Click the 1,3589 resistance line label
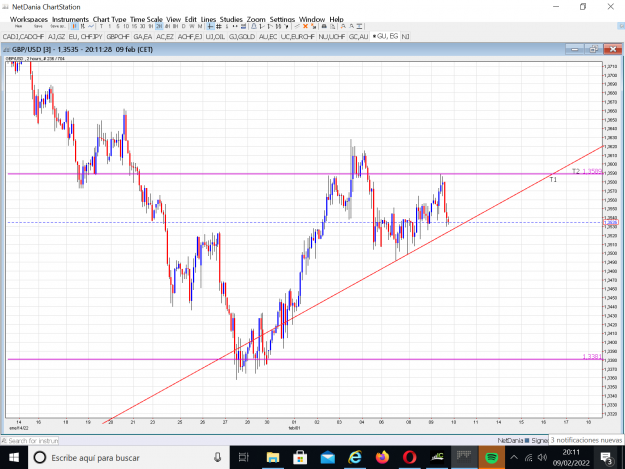This screenshot has width=625, height=469. point(592,171)
